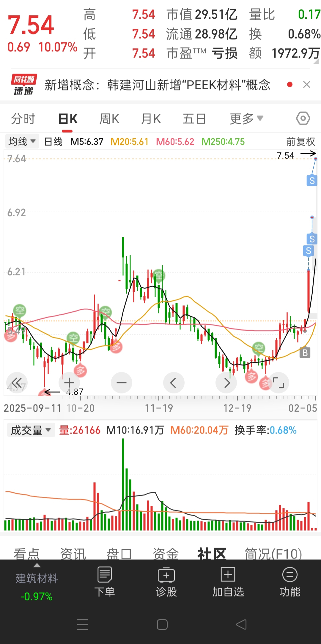Tap M20:5.61 moving average label

130,142
